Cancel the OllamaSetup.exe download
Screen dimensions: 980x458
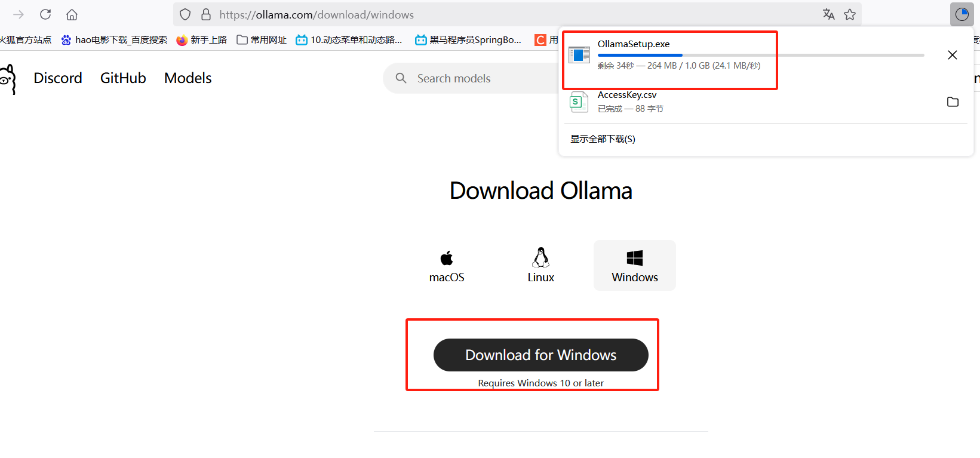pyautogui.click(x=953, y=55)
